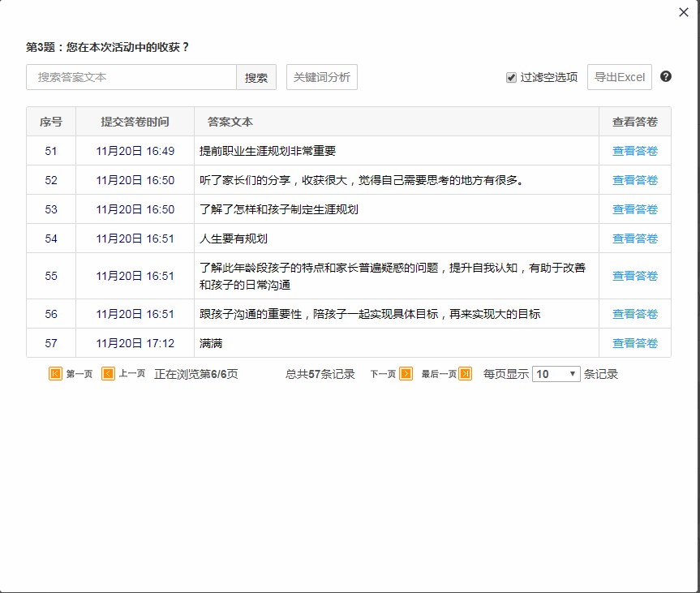Select sequence number 55 cell
This screenshot has width=700, height=593.
click(51, 276)
